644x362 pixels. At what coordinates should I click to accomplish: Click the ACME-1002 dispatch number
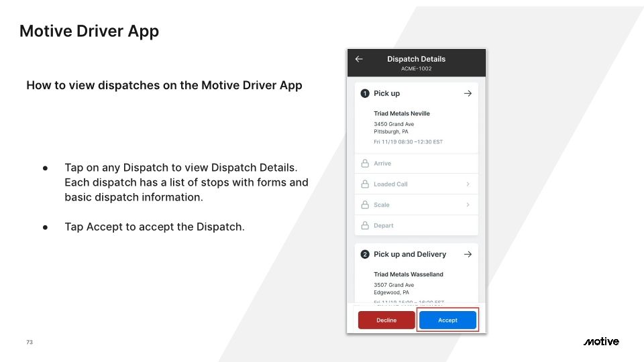[416, 68]
